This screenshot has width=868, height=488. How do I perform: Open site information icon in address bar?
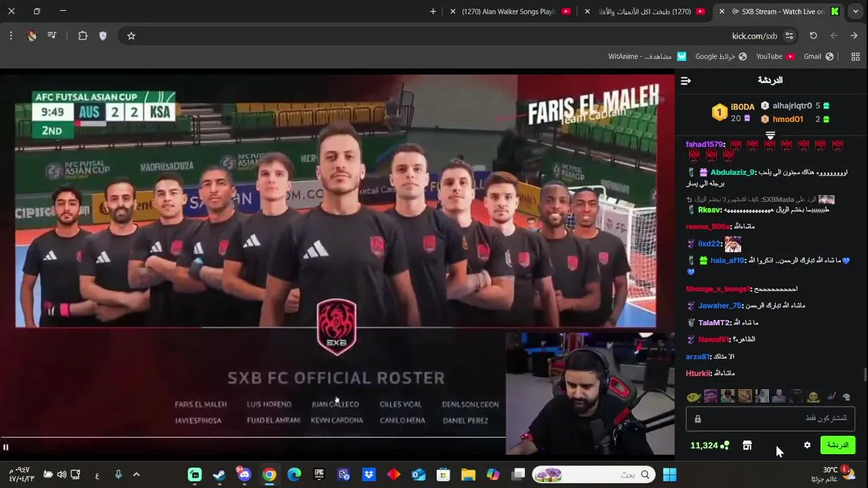click(x=789, y=36)
